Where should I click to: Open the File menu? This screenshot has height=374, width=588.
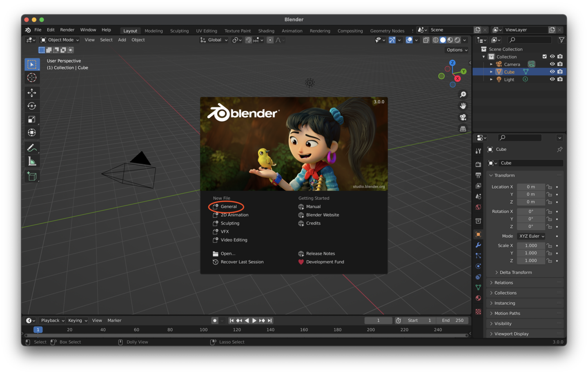pyautogui.click(x=38, y=30)
